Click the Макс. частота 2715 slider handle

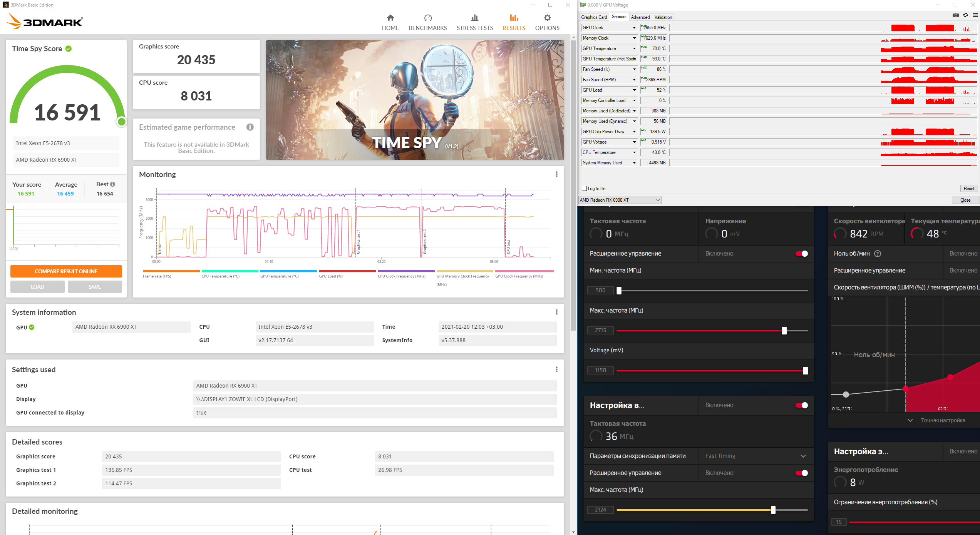point(784,331)
